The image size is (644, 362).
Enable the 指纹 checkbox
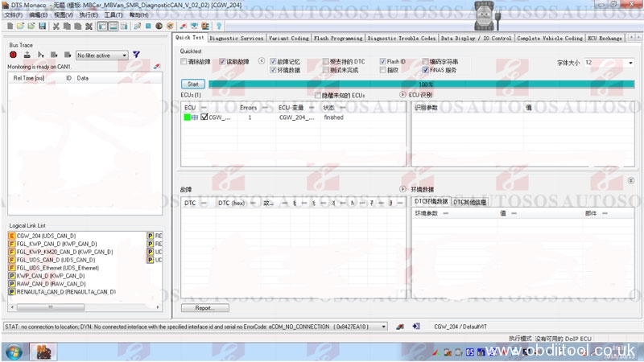point(383,70)
